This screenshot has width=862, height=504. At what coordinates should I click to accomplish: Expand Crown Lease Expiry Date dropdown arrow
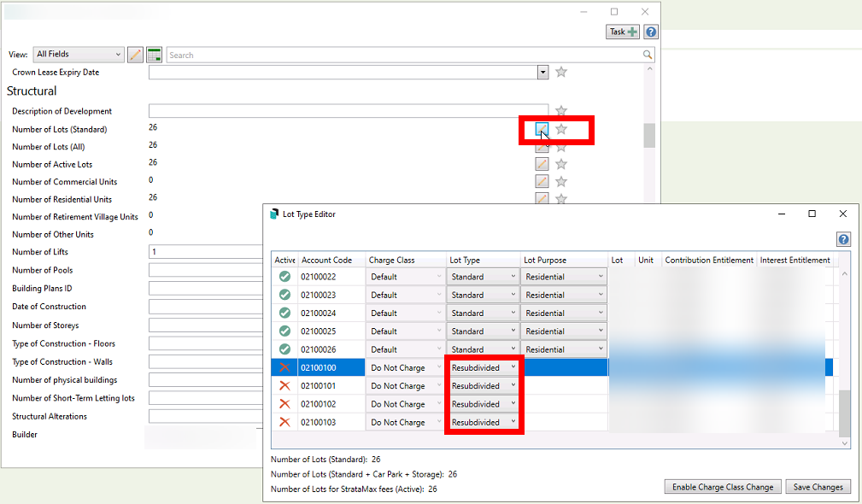coord(542,72)
